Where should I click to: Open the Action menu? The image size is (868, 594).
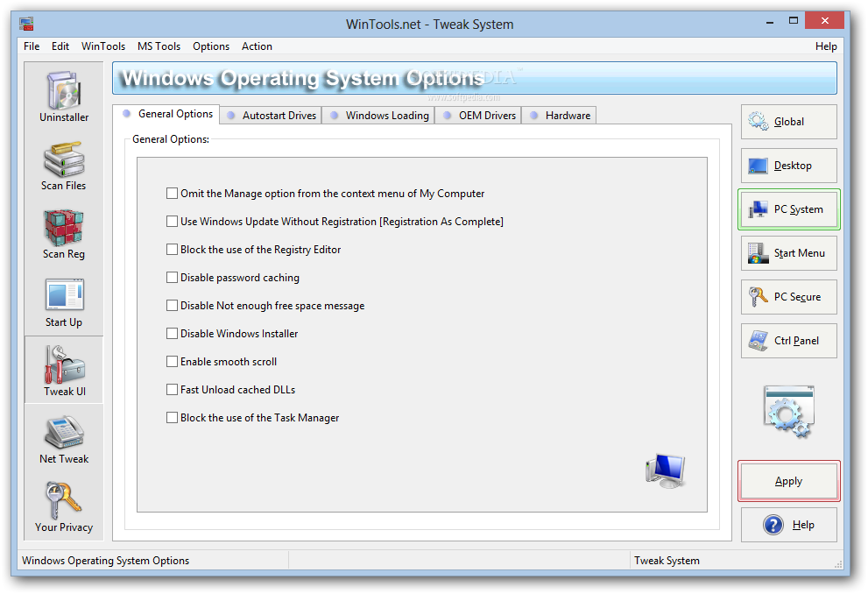pyautogui.click(x=257, y=46)
